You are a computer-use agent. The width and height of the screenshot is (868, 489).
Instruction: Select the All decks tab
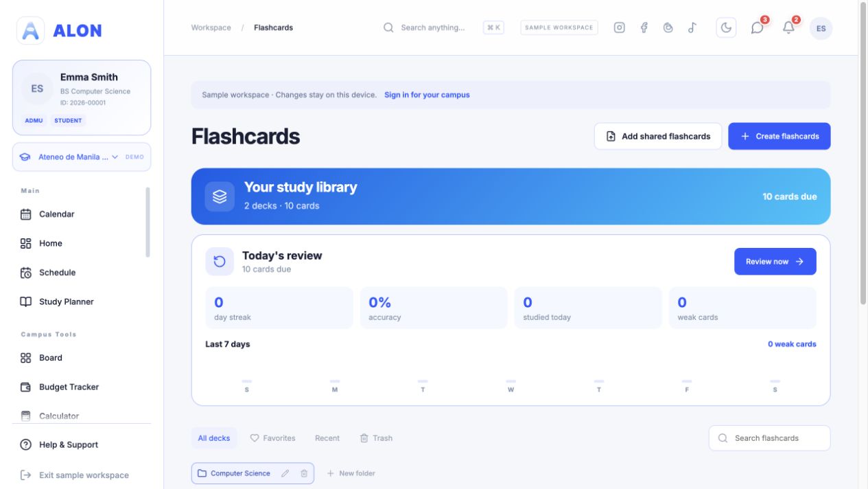tap(214, 438)
